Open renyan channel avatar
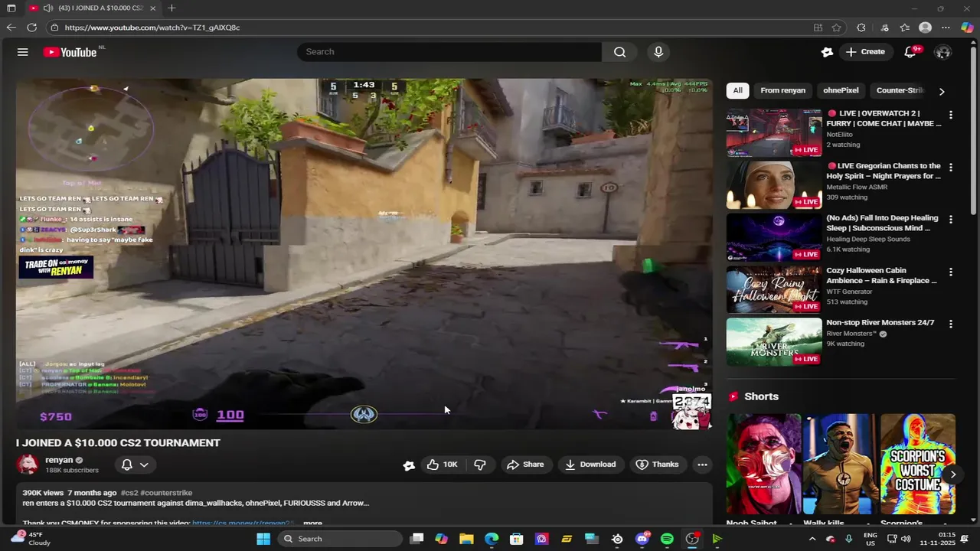The width and height of the screenshot is (980, 551). point(28,465)
